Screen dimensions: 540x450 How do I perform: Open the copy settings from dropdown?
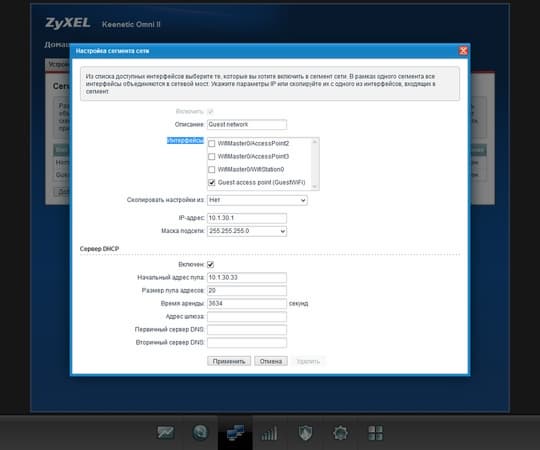257,200
